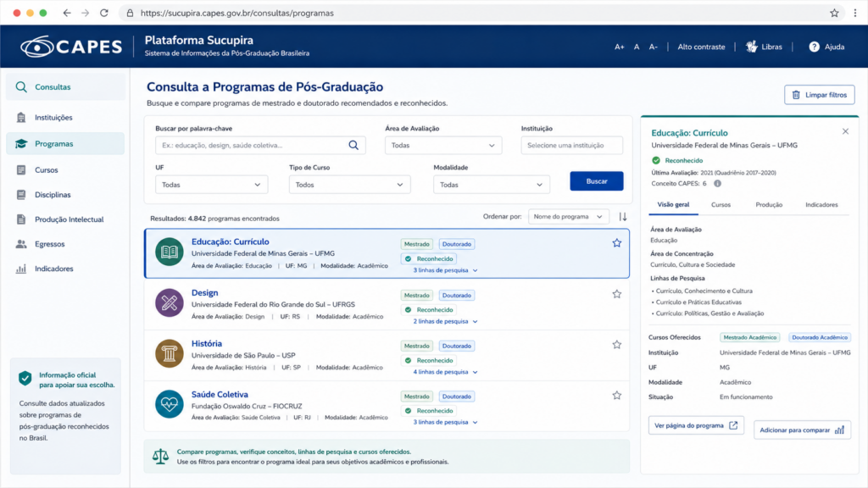
Task: Switch to Visão geral tab
Action: [673, 205]
